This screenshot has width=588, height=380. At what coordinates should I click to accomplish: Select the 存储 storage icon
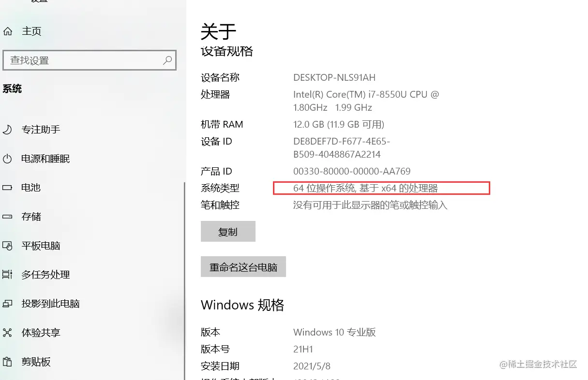click(7, 217)
